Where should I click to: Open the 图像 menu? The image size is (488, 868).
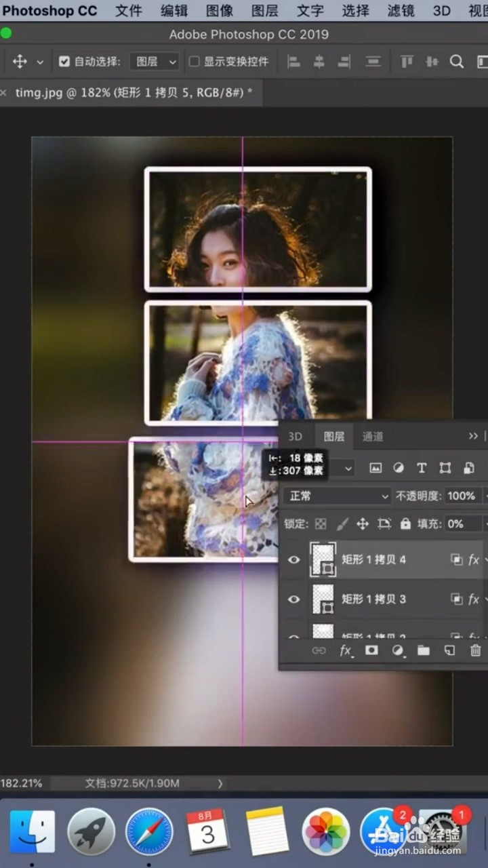coord(220,11)
